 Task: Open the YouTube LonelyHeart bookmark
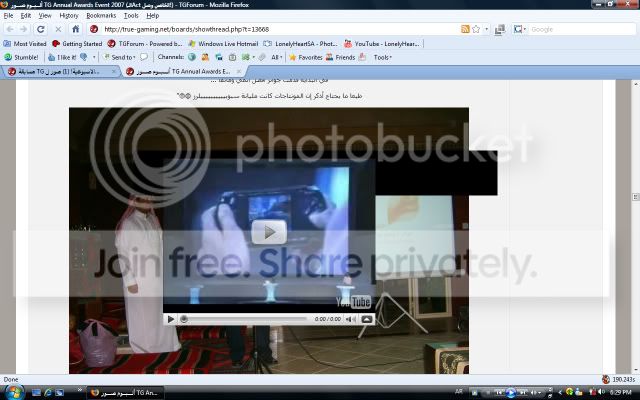(381, 44)
